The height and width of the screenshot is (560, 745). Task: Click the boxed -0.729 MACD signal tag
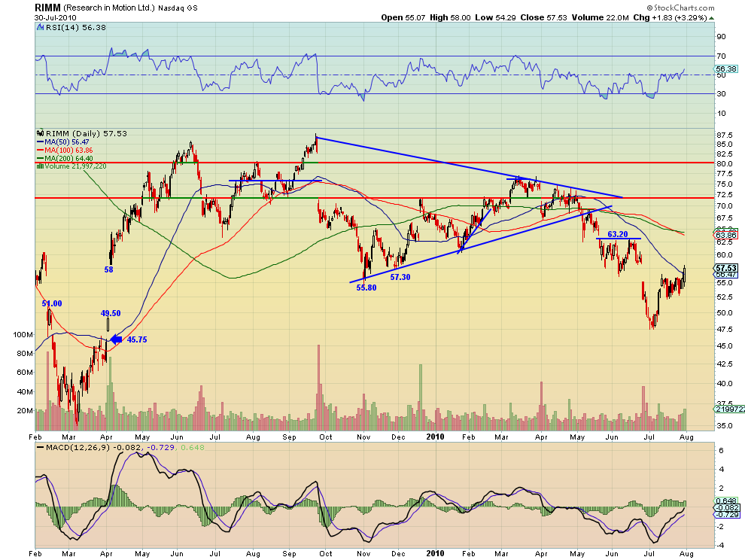(726, 514)
